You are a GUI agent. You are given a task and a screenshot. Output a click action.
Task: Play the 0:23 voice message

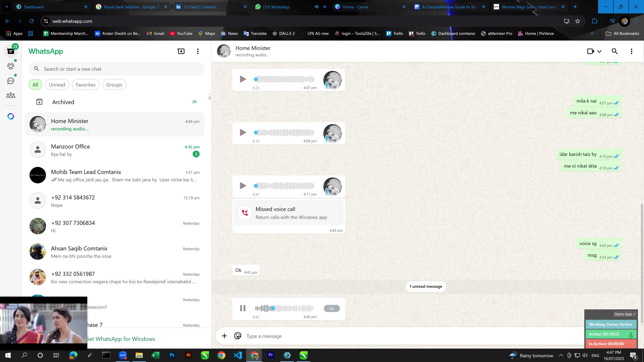pos(243,79)
